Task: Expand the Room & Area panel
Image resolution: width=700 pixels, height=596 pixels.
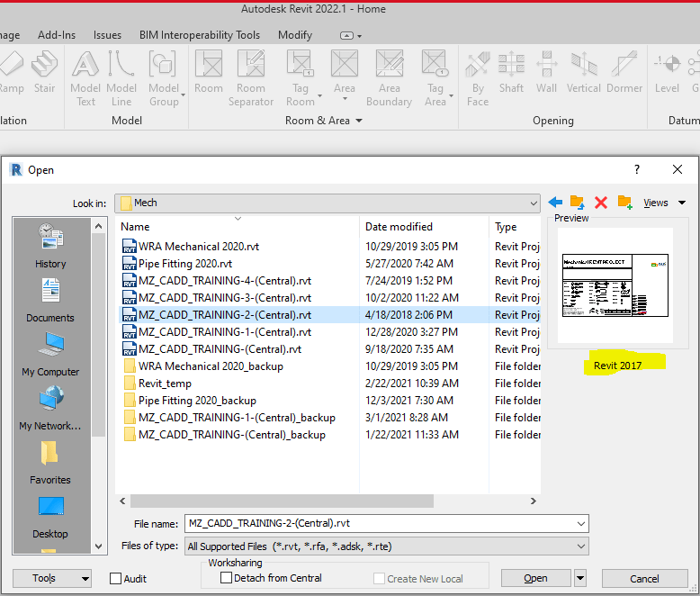Action: tap(359, 121)
